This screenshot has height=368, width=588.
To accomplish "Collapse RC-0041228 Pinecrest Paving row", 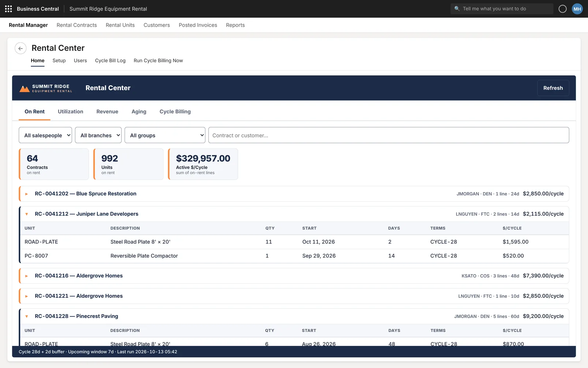I will (x=26, y=316).
